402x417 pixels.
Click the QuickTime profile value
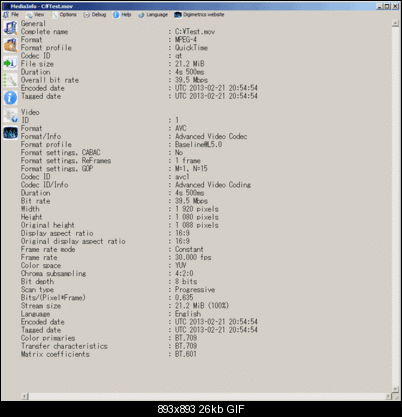191,48
